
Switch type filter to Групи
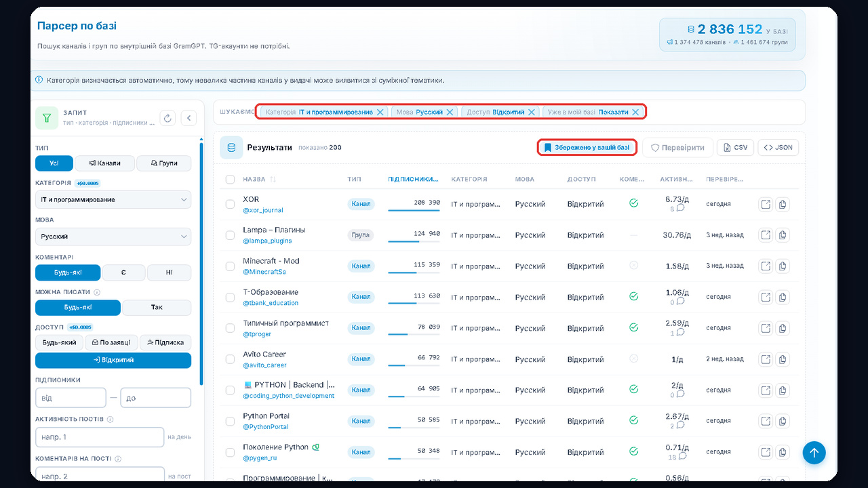pyautogui.click(x=163, y=163)
